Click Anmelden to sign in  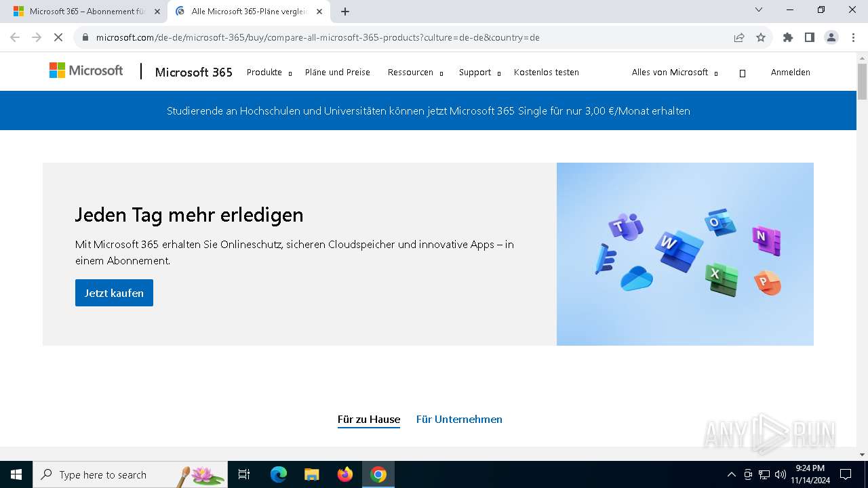tap(791, 73)
